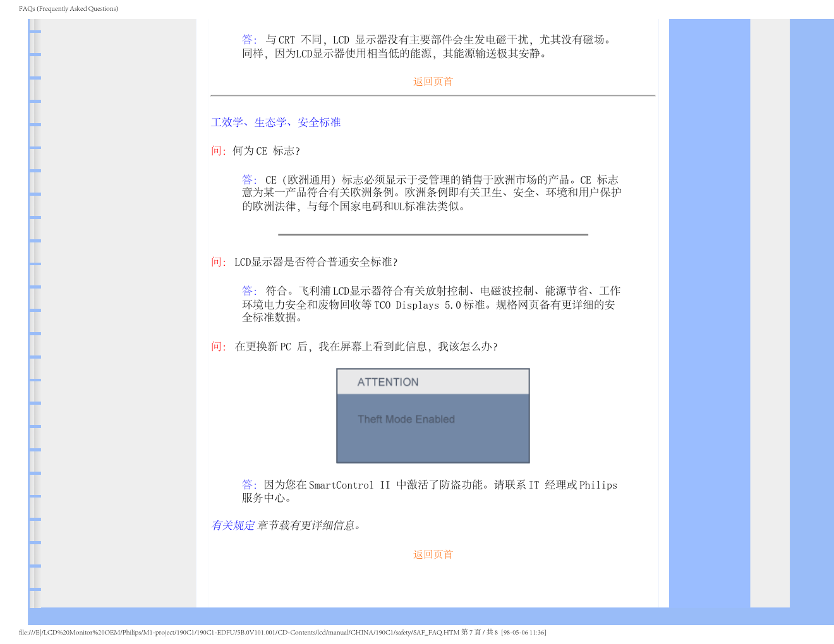Click the question 何为 CE 标志?
The width and height of the screenshot is (834, 644).
pyautogui.click(x=266, y=151)
